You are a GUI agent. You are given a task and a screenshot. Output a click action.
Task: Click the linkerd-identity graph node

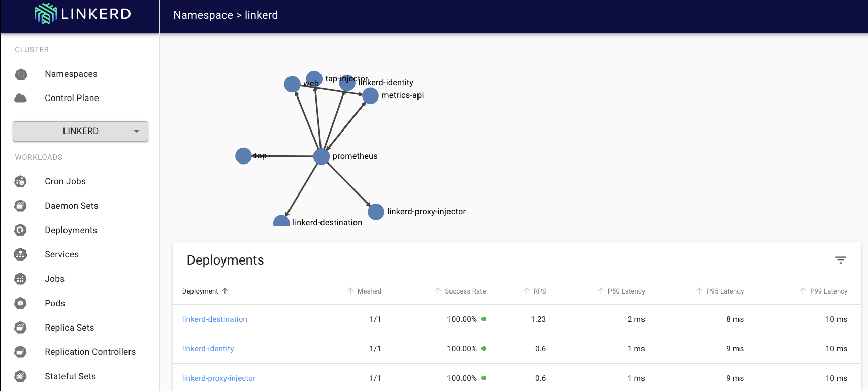coord(347,83)
